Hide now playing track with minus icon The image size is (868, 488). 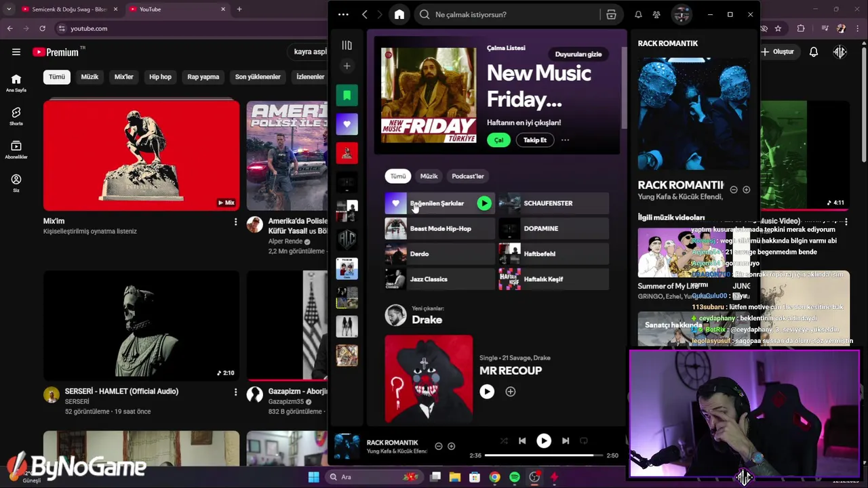[439, 446]
